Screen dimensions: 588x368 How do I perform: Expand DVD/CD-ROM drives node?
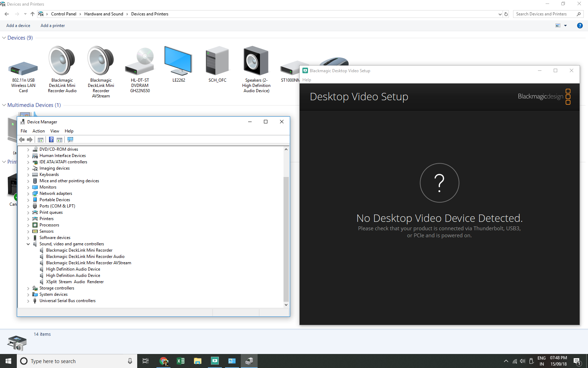pos(28,150)
